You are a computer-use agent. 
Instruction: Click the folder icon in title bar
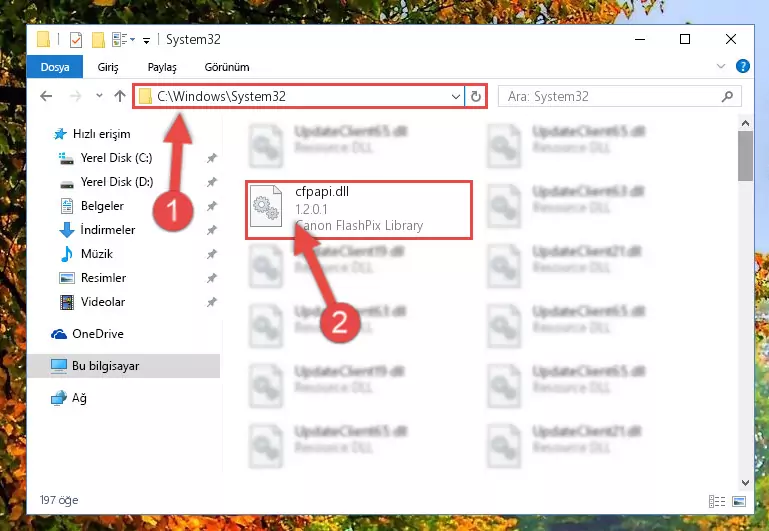(x=43, y=39)
